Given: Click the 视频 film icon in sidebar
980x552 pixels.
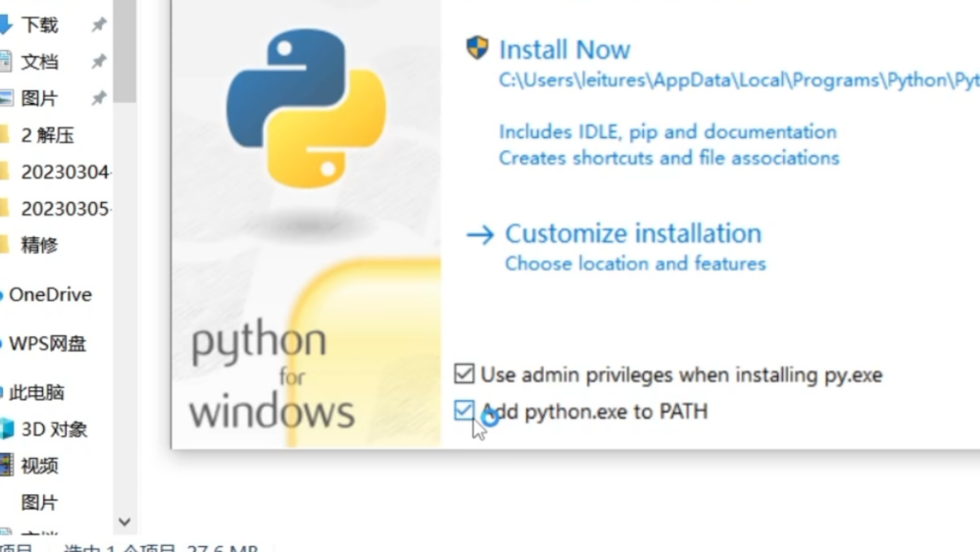Looking at the screenshot, I should click(6, 466).
